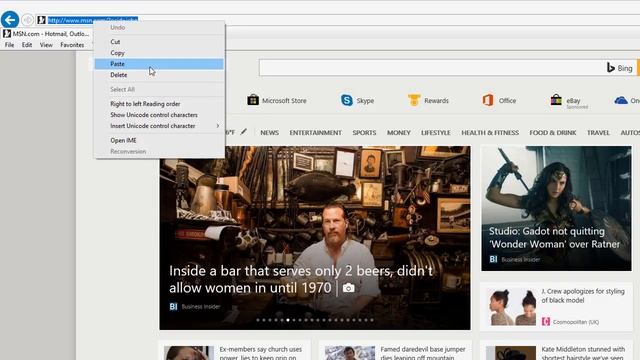Click the browser Back arrow button
Image resolution: width=640 pixels, height=360 pixels.
pyautogui.click(x=10, y=20)
